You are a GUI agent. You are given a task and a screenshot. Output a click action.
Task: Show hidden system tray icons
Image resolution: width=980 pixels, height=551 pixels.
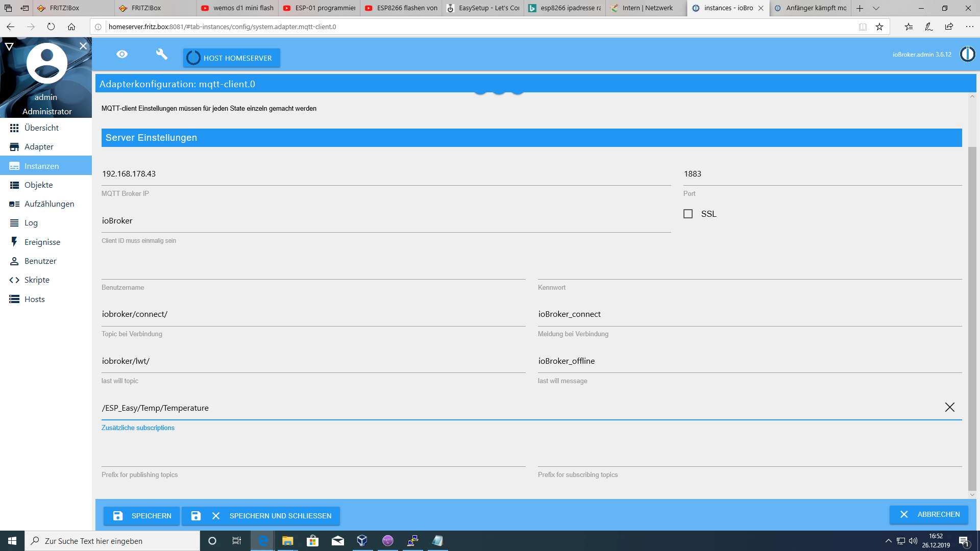pyautogui.click(x=888, y=541)
